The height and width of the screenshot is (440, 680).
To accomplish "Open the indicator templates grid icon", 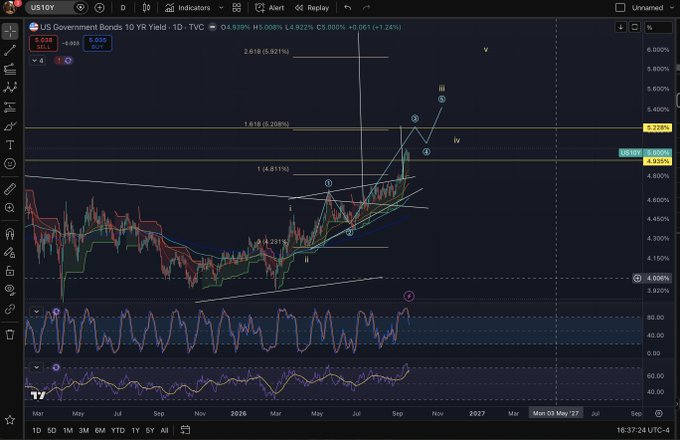I will pyautogui.click(x=236, y=8).
